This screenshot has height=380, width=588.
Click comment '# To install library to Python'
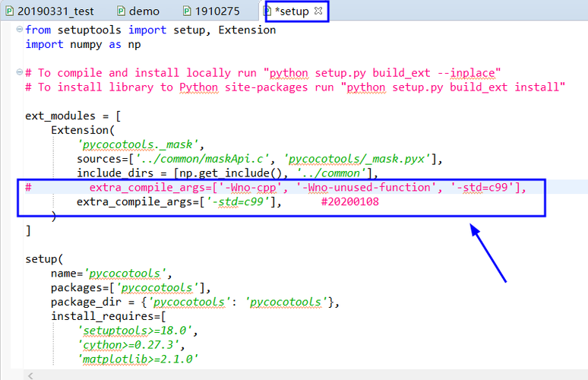295,87
